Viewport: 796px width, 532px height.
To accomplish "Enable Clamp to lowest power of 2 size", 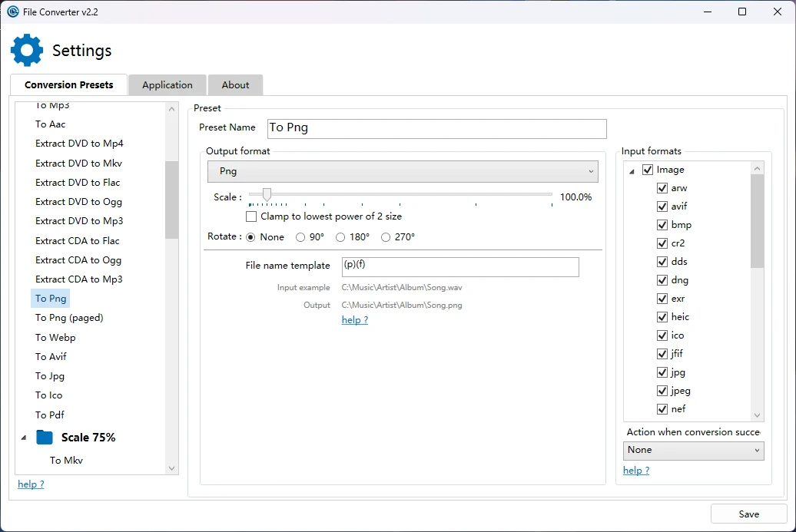I will pyautogui.click(x=250, y=216).
